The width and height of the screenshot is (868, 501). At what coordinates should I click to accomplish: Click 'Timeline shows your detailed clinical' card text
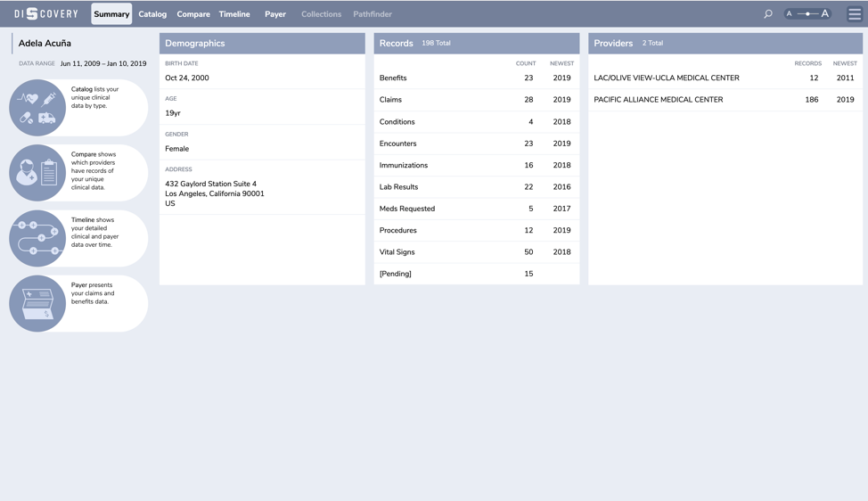click(x=94, y=232)
